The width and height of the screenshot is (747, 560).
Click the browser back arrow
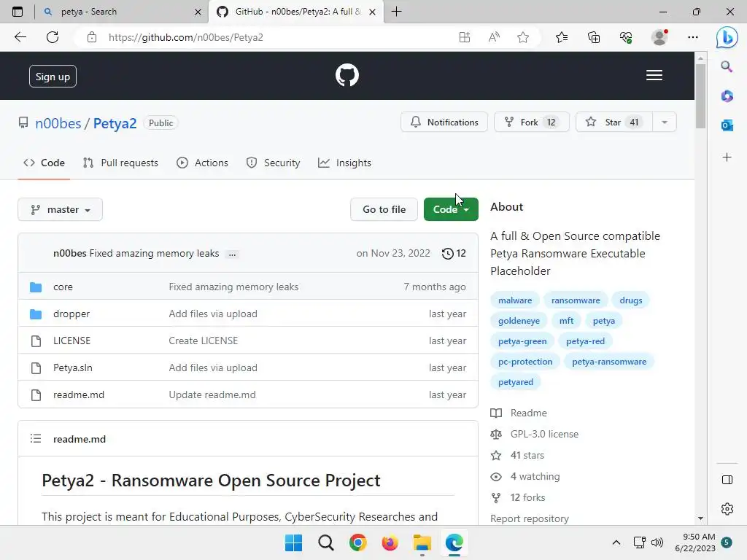point(20,37)
